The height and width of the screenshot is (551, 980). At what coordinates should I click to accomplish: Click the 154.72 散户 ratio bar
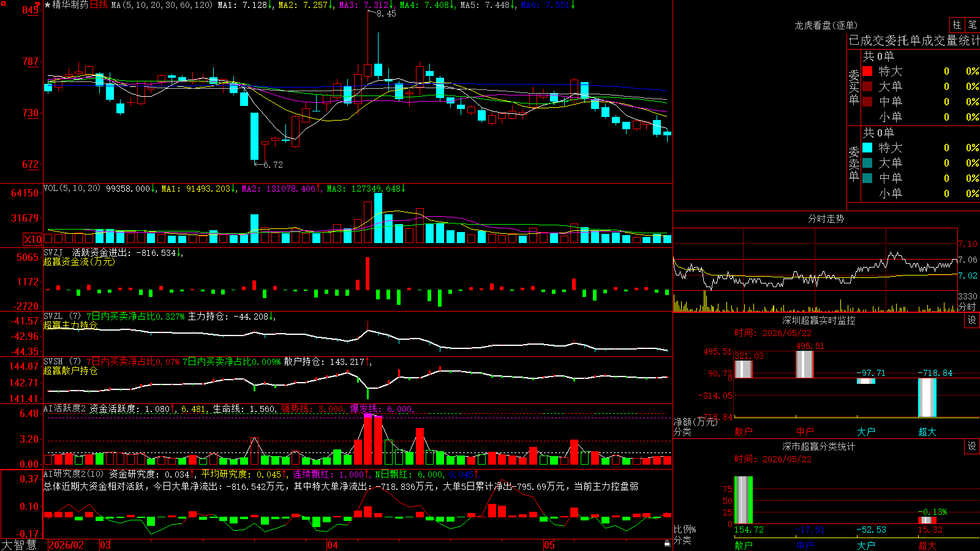coord(743,500)
